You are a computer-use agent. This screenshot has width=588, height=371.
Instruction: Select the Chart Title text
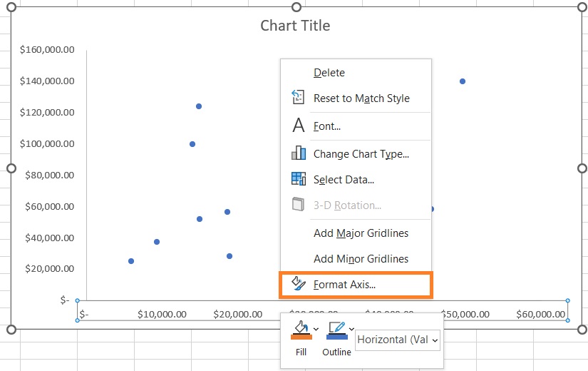(x=296, y=26)
